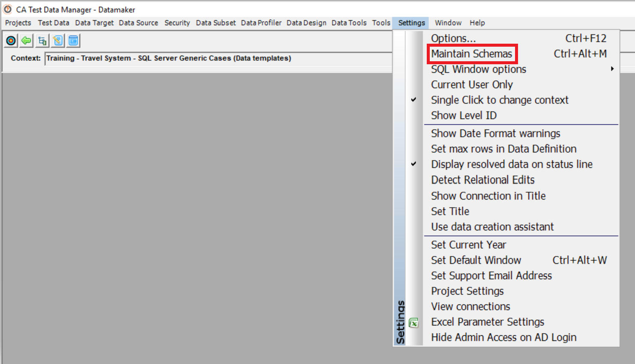Viewport: 635px width, 364px height.
Task: Click the document with pencil toolbar icon
Action: (x=58, y=41)
